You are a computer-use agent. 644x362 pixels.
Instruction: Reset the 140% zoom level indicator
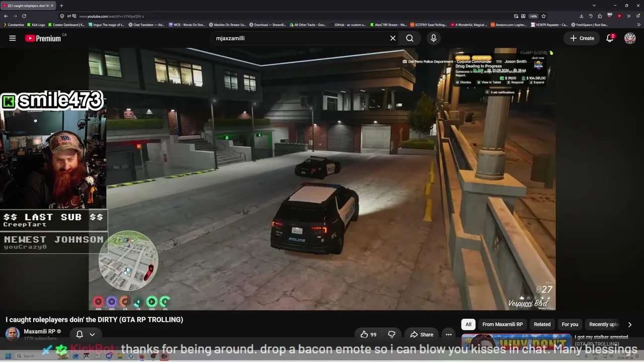tap(533, 16)
